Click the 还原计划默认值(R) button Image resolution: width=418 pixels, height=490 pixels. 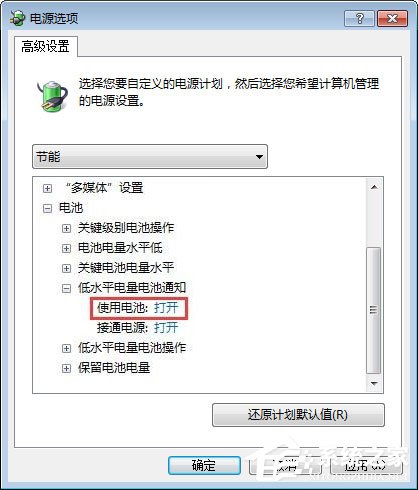click(x=298, y=415)
